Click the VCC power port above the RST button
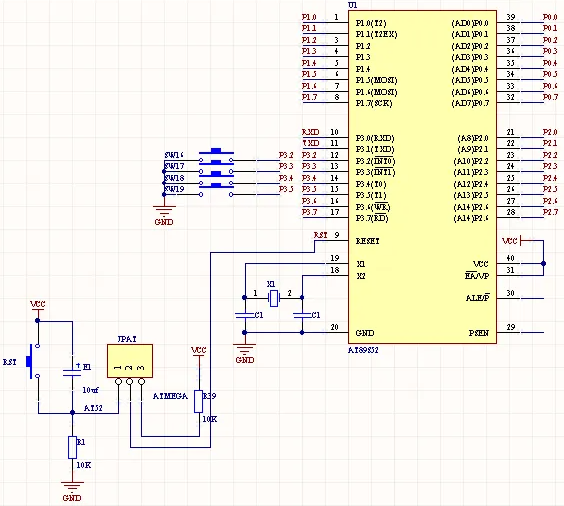Image resolution: width=564 pixels, height=506 pixels. pos(37,309)
